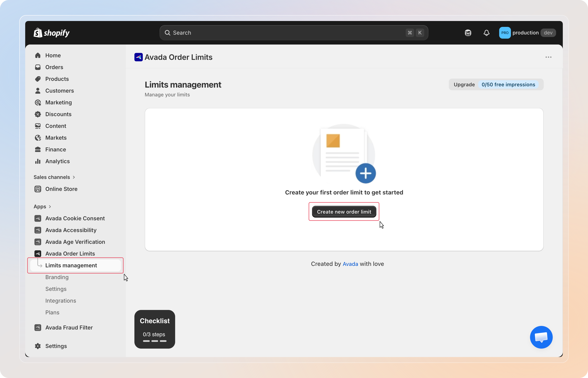Image resolution: width=588 pixels, height=378 pixels.
Task: Expand the Checklist widget
Action: pyautogui.click(x=155, y=329)
